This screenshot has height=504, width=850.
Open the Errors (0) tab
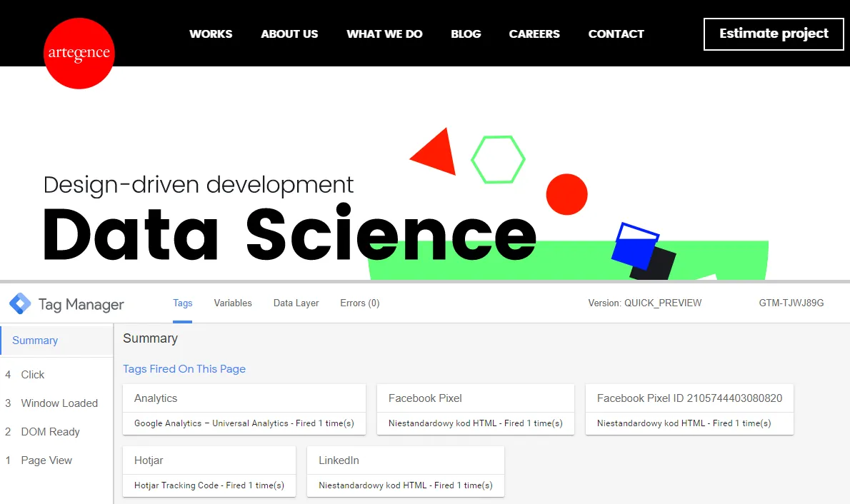pos(359,303)
